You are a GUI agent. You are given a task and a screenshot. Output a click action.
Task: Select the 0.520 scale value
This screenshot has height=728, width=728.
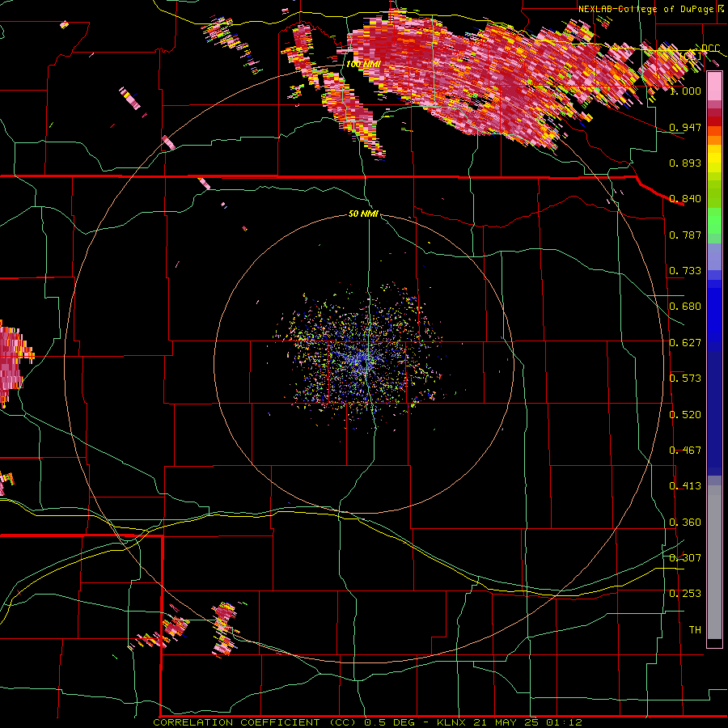(685, 415)
